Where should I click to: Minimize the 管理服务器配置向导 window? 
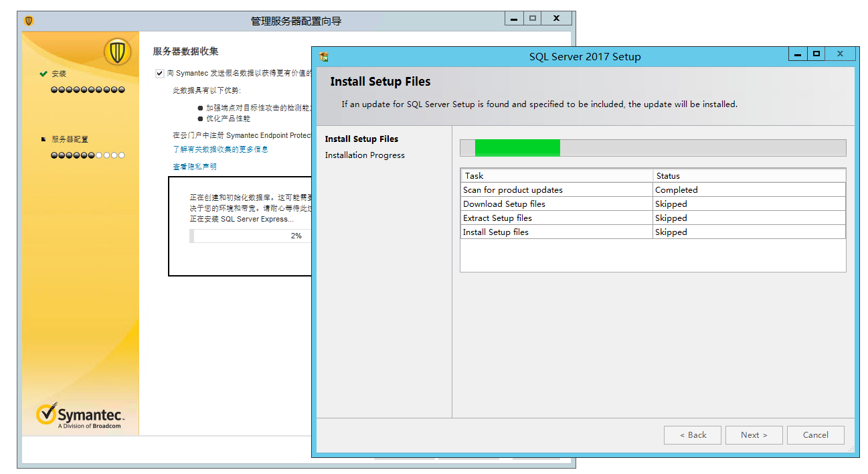pos(514,19)
